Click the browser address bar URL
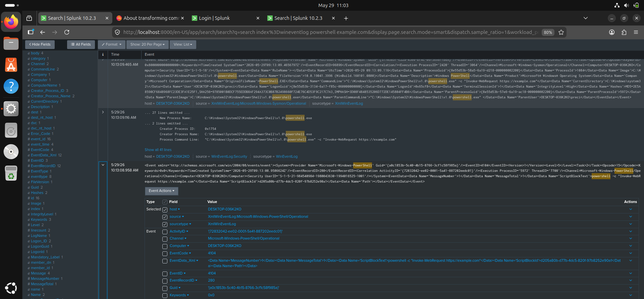 [x=330, y=32]
